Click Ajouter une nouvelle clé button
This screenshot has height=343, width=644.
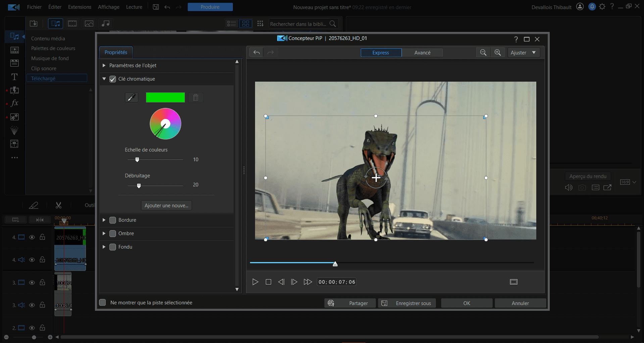pyautogui.click(x=166, y=205)
